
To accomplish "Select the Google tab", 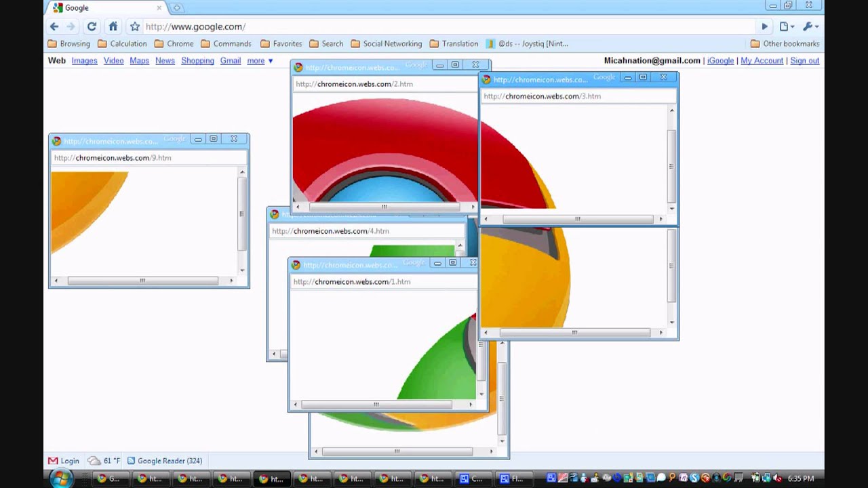I will coord(108,7).
